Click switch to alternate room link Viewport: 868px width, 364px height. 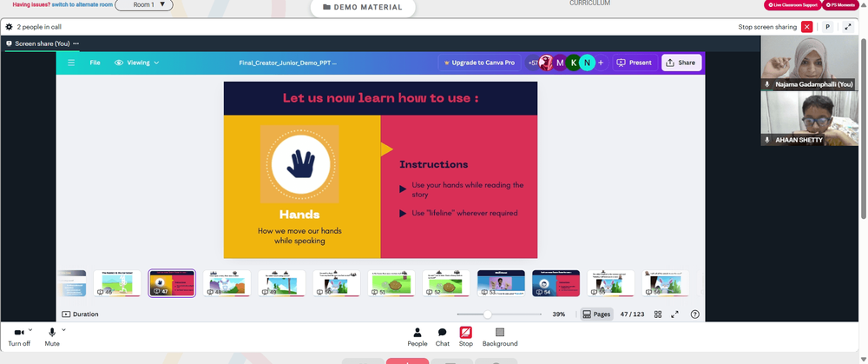[82, 4]
